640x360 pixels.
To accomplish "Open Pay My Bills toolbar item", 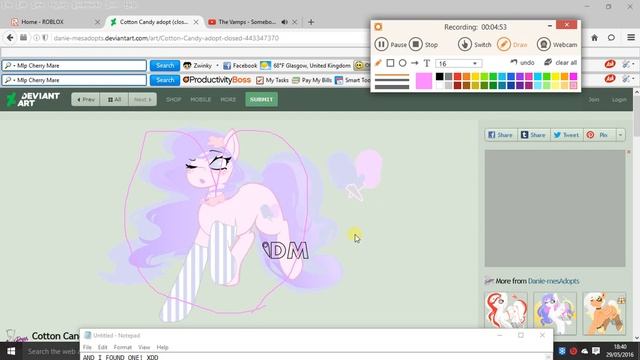I will click(312, 80).
